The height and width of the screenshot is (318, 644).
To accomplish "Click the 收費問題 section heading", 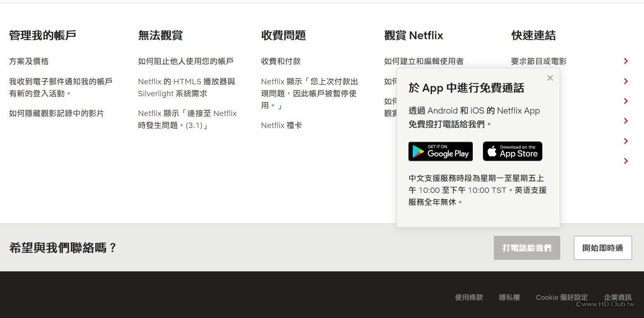I will (283, 36).
